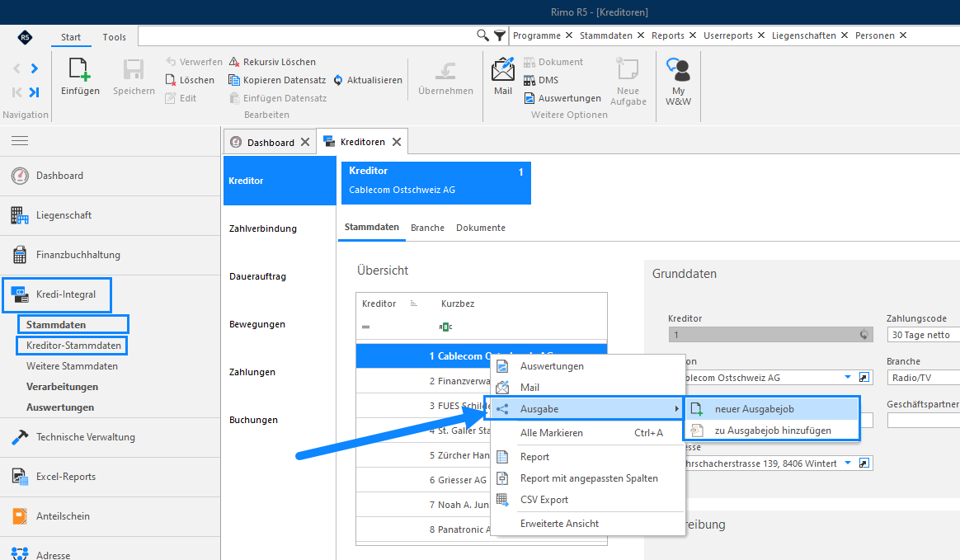The width and height of the screenshot is (960, 560).
Task: Click the Mail envelope icon in ribbon
Action: (x=502, y=69)
